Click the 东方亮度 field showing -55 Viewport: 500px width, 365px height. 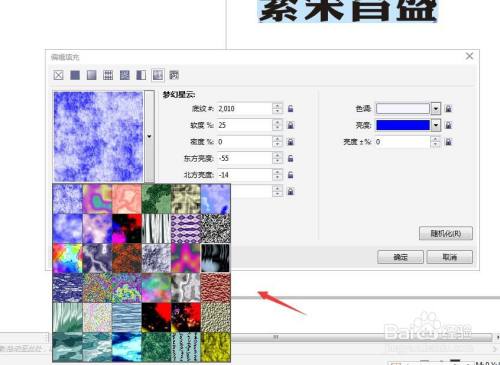point(245,158)
